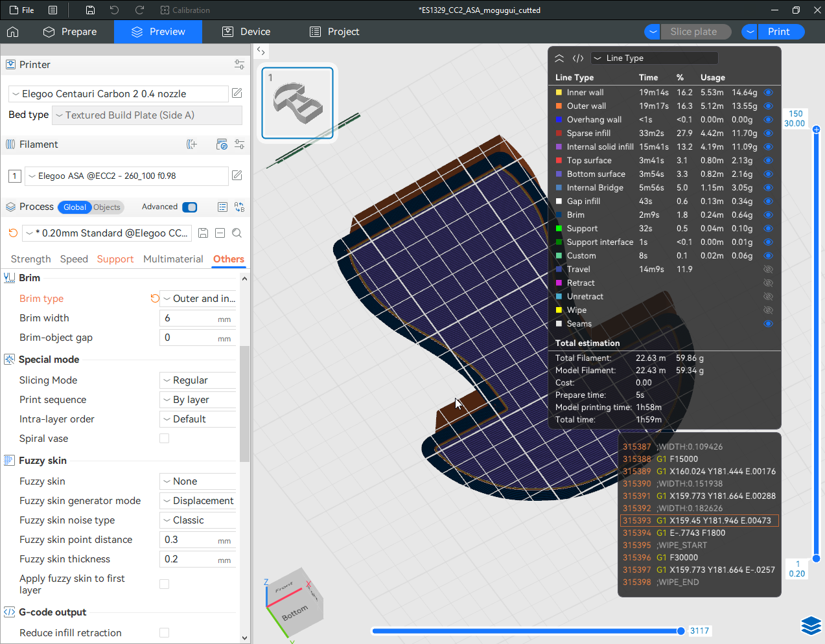Viewport: 825px width, 644px height.
Task: Enable the Spiral vase checkbox
Action: [165, 439]
